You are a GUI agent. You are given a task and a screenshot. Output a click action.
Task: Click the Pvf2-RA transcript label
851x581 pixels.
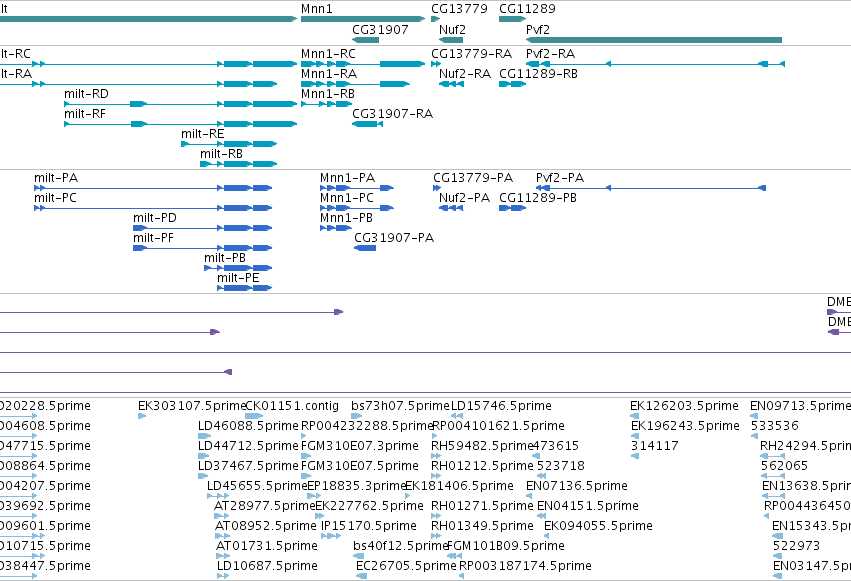[550, 54]
